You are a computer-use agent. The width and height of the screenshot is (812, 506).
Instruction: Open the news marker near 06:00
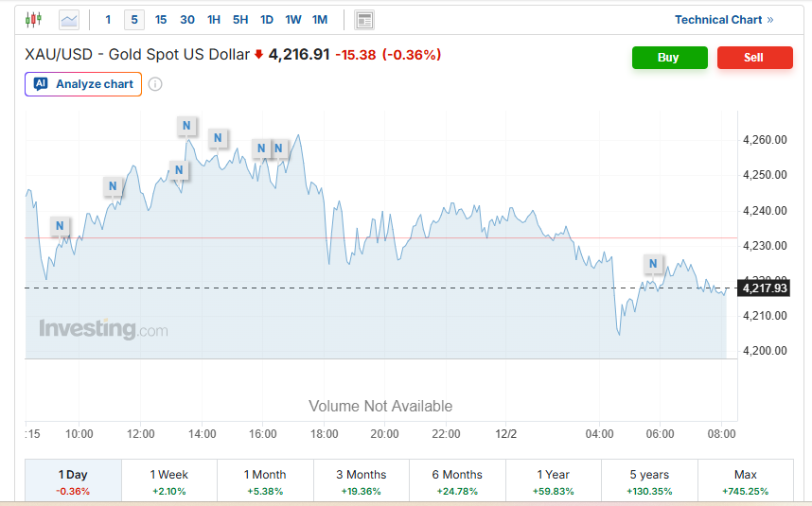click(x=653, y=264)
